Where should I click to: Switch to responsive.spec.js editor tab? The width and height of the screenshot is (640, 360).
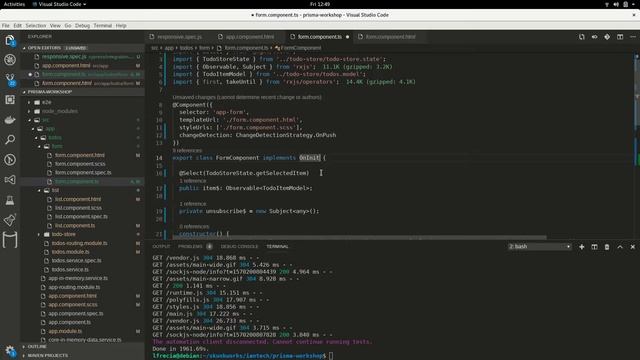[179, 37]
